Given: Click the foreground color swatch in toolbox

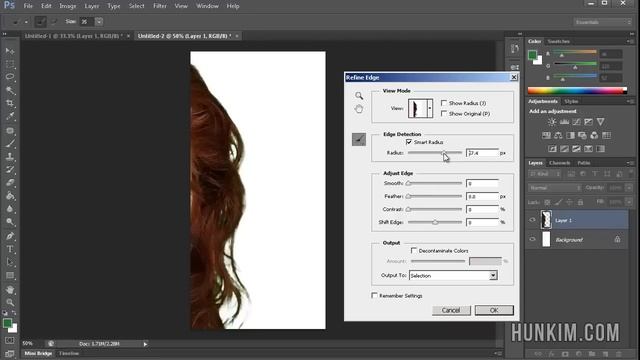Looking at the screenshot, I should tap(7, 323).
